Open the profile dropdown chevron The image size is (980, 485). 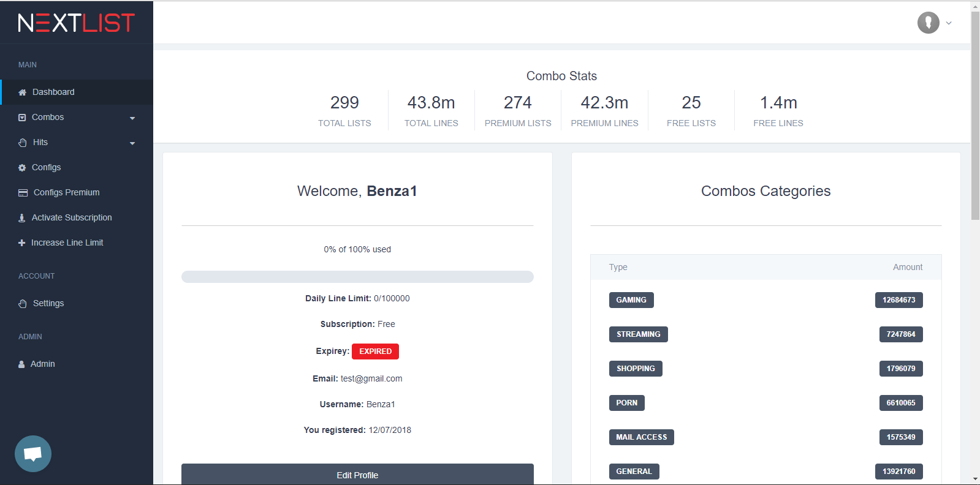click(949, 23)
